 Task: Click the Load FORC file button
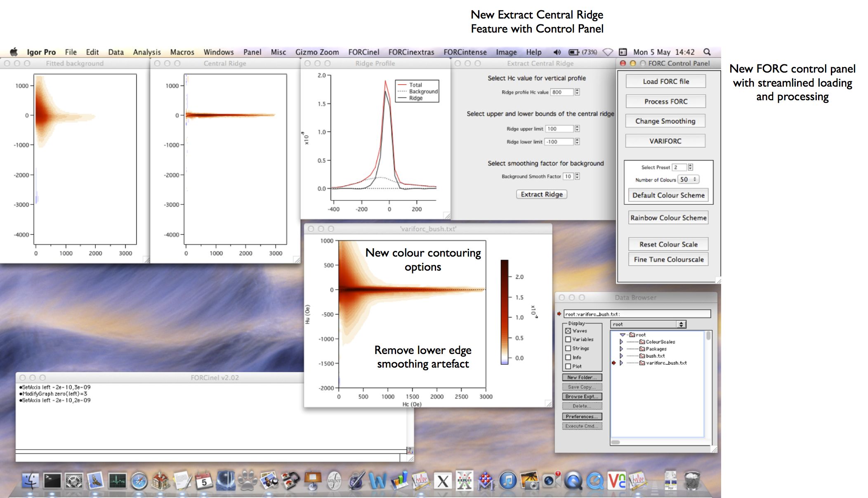[x=665, y=82]
